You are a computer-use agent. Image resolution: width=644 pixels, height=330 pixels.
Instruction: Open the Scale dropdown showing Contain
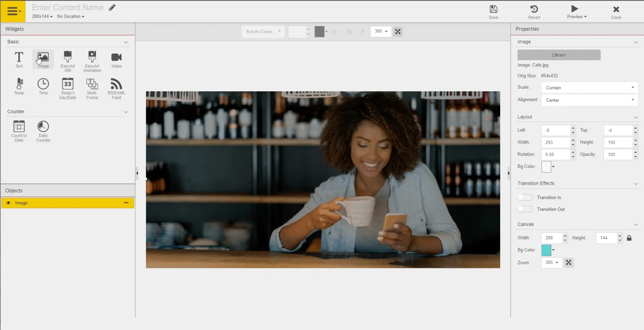pyautogui.click(x=589, y=88)
